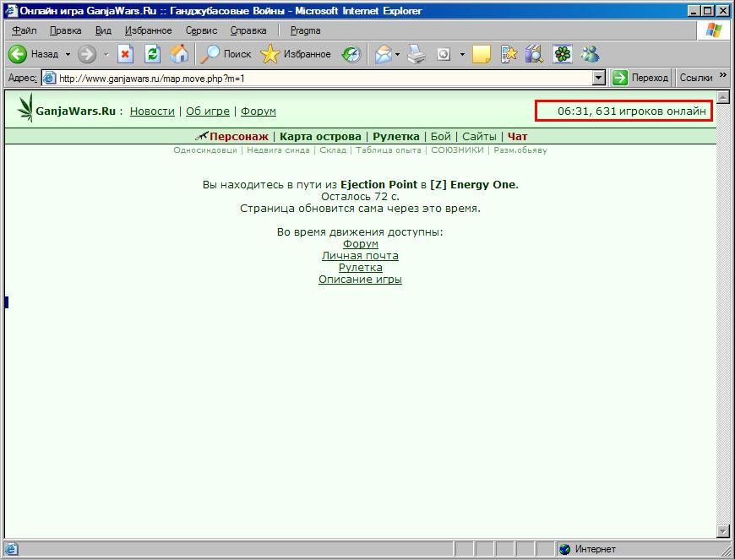Click the page icon in the status bar
This screenshot has height=560, width=735.
click(x=11, y=549)
